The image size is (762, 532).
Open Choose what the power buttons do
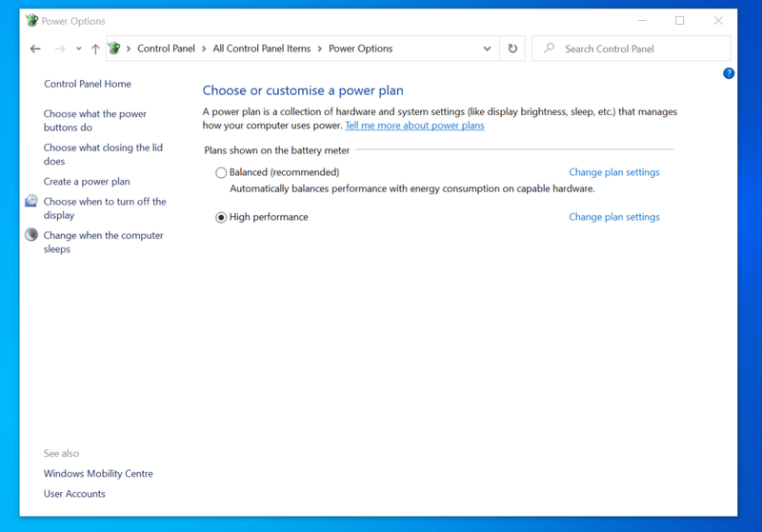tap(94, 120)
